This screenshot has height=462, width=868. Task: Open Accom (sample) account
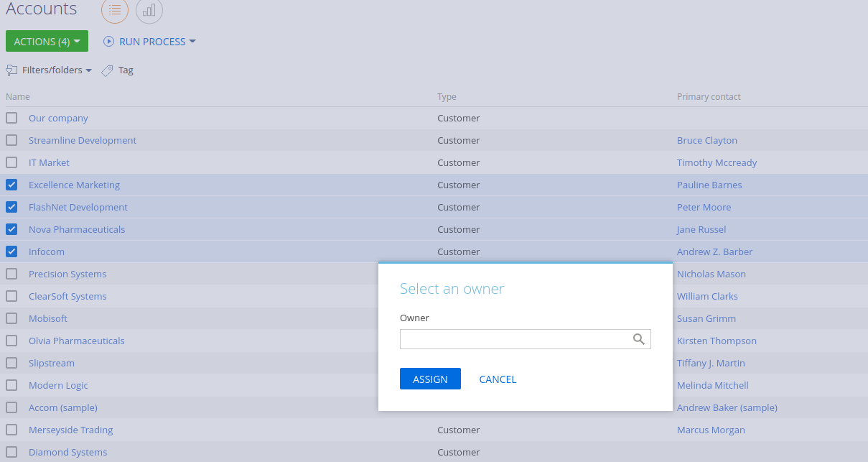click(x=63, y=407)
